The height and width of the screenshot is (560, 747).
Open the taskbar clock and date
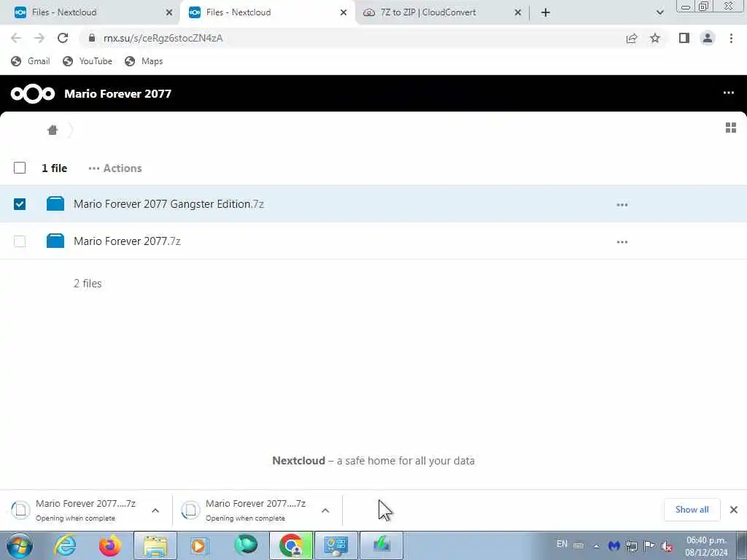click(706, 546)
